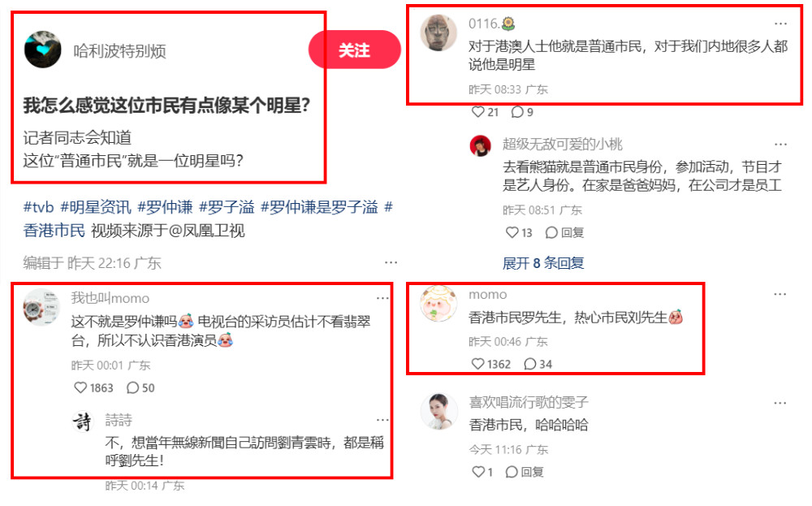Image resolution: width=812 pixels, height=506 pixels.
Task: Like 喜欢唱流行歌的雯子's comment
Action: pos(482,472)
